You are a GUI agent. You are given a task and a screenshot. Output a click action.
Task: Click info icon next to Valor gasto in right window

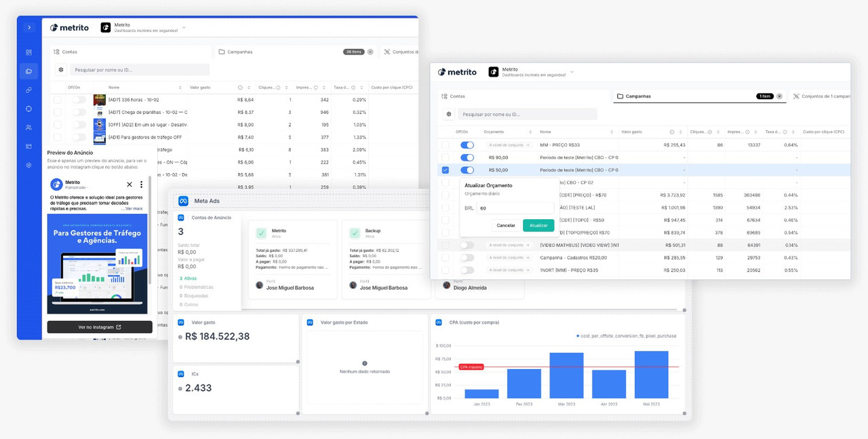tap(672, 132)
